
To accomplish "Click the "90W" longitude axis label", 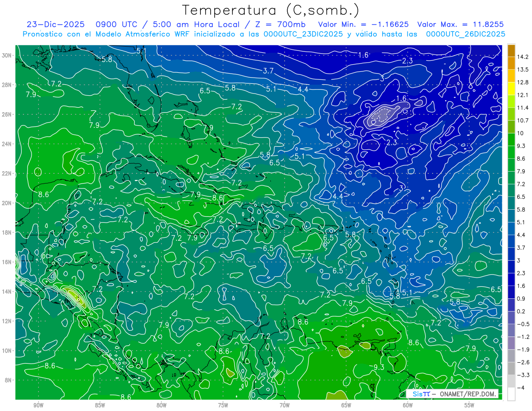I will (38, 405).
